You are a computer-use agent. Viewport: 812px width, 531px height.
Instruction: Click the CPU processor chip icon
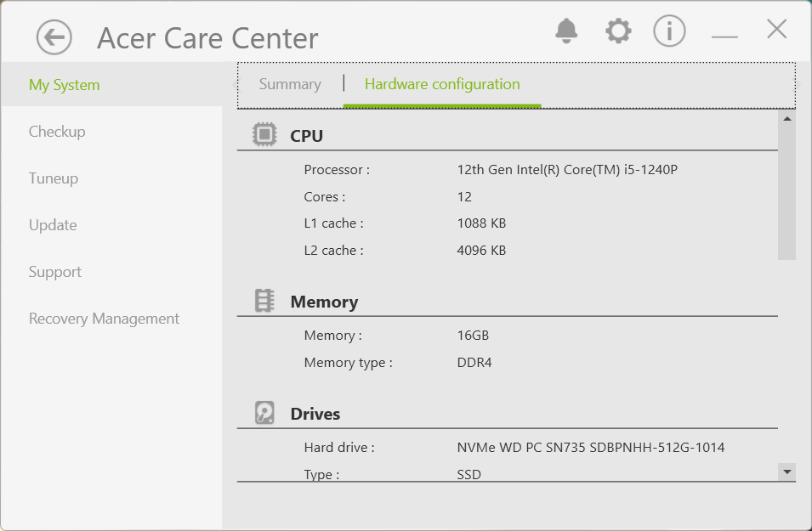tap(264, 134)
